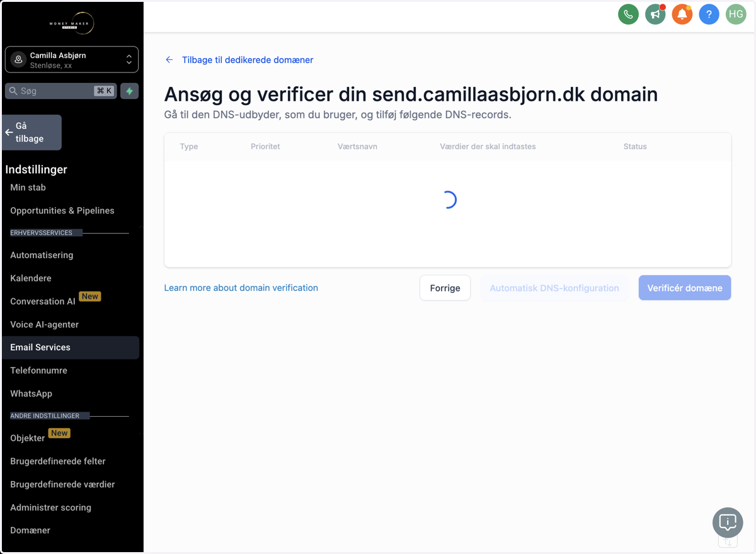The height and width of the screenshot is (554, 756).
Task: Click Learn more about domain verification link
Action: 241,288
